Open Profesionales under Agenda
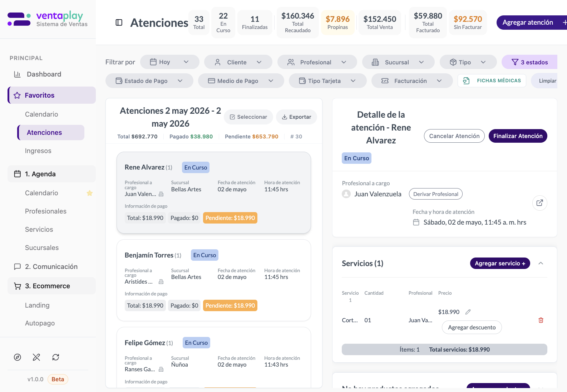This screenshot has height=392, width=567. click(x=46, y=211)
